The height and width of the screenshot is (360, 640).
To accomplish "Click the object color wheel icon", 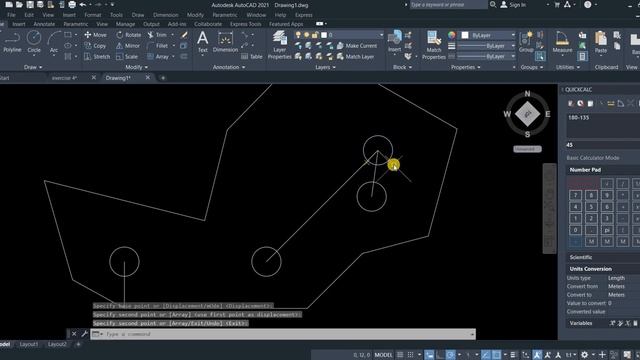I will click(451, 35).
